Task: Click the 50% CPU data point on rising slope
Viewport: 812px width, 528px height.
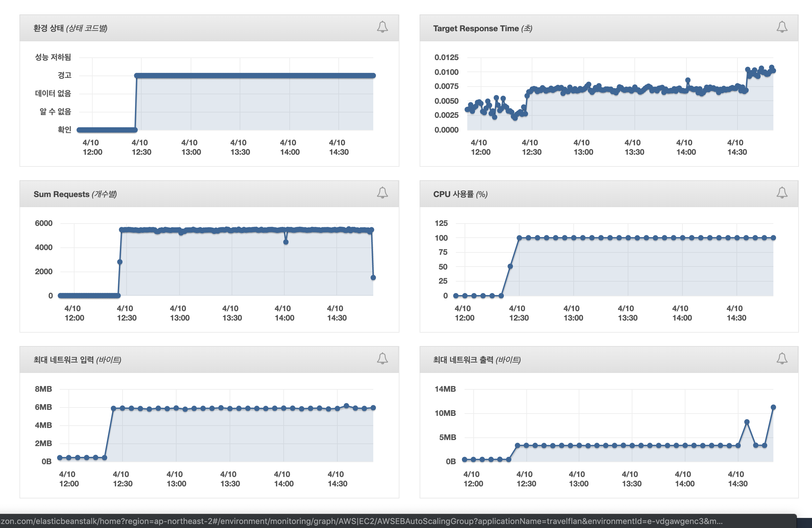Action: (510, 267)
